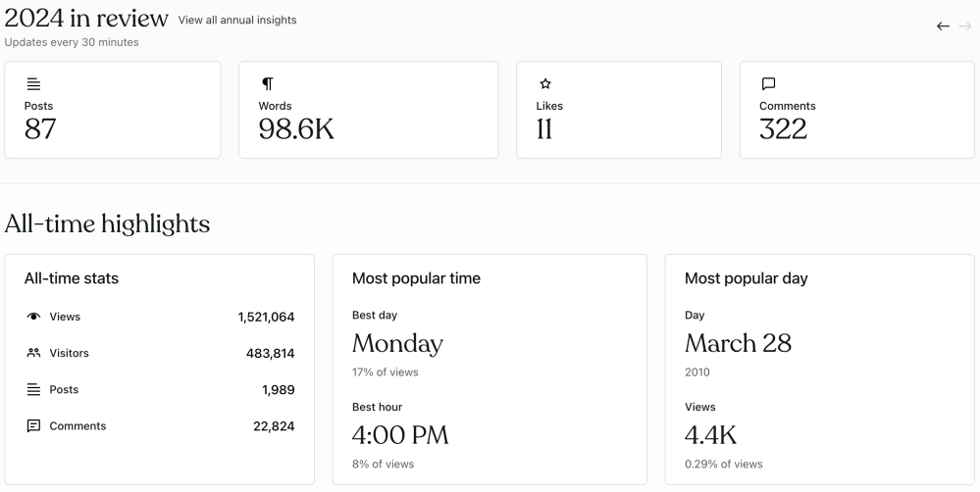The height and width of the screenshot is (492, 980).
Task: Click the Visitors people icon
Action: (x=33, y=353)
